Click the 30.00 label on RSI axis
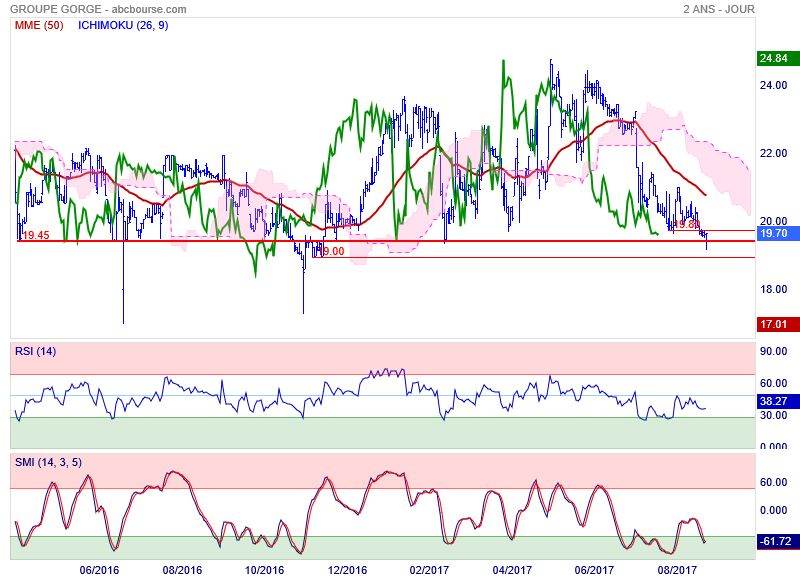 (x=773, y=415)
